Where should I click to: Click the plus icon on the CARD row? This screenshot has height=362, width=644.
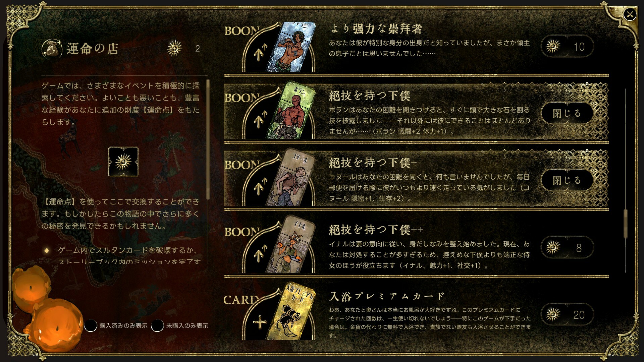point(260,323)
